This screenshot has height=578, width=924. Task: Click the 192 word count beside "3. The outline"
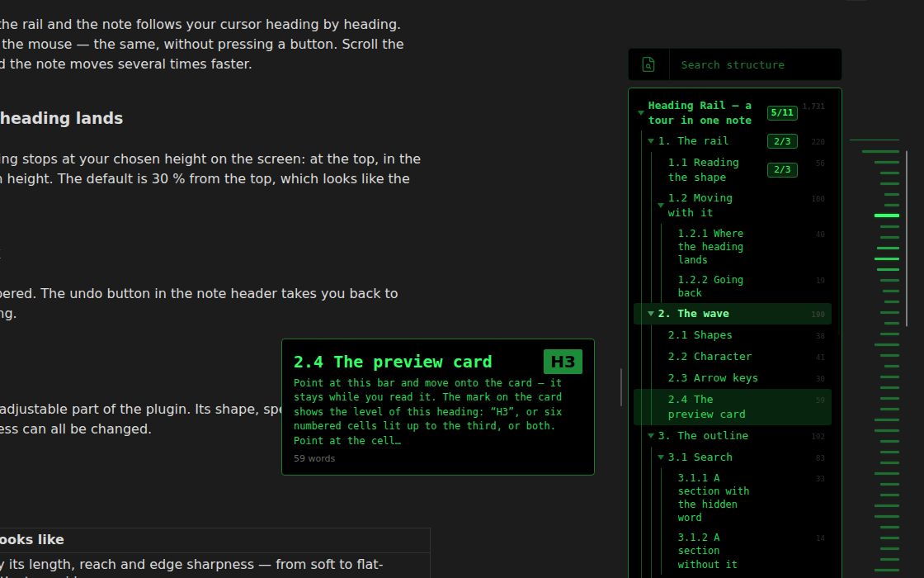(818, 437)
